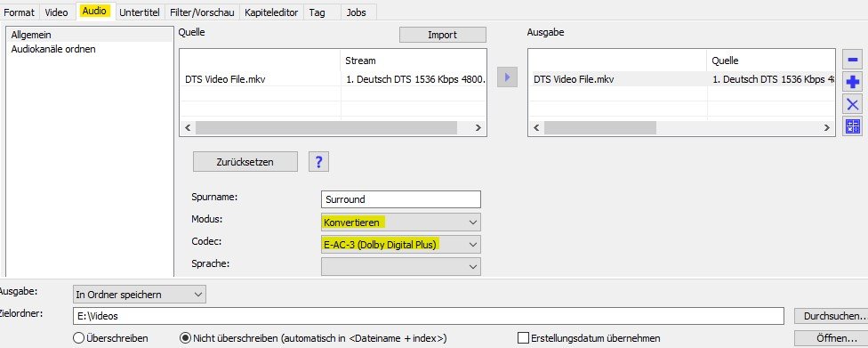
Task: Select Audiokanäle ordnen in the left list
Action: coord(89,49)
